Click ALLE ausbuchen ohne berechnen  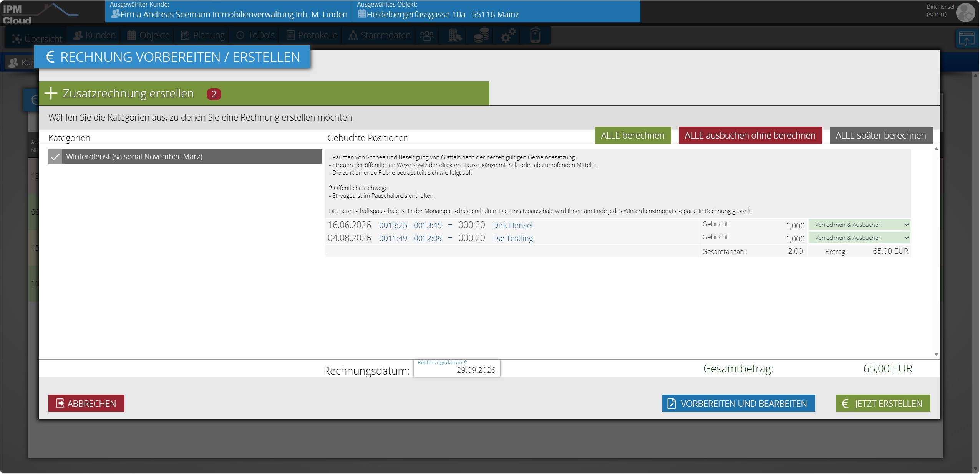[x=750, y=135]
